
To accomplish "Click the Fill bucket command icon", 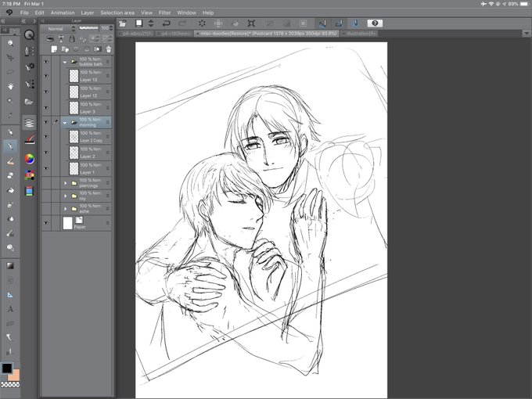I will pyautogui.click(x=235, y=23).
